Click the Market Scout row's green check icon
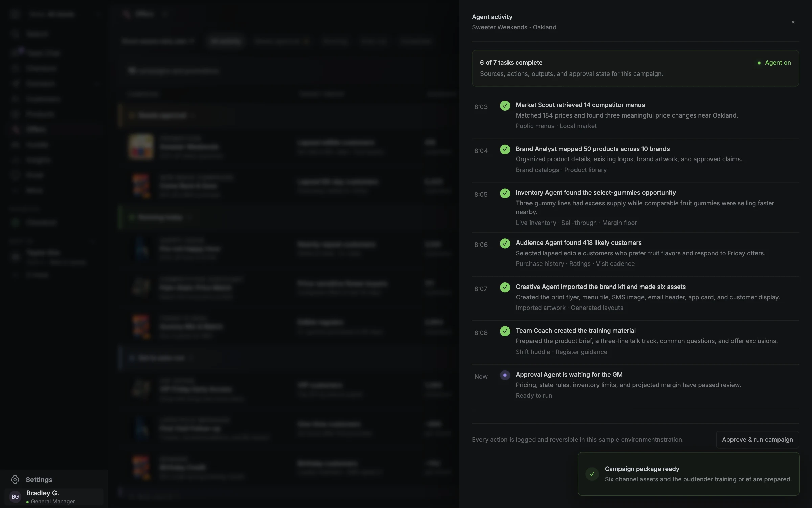 coord(505,106)
